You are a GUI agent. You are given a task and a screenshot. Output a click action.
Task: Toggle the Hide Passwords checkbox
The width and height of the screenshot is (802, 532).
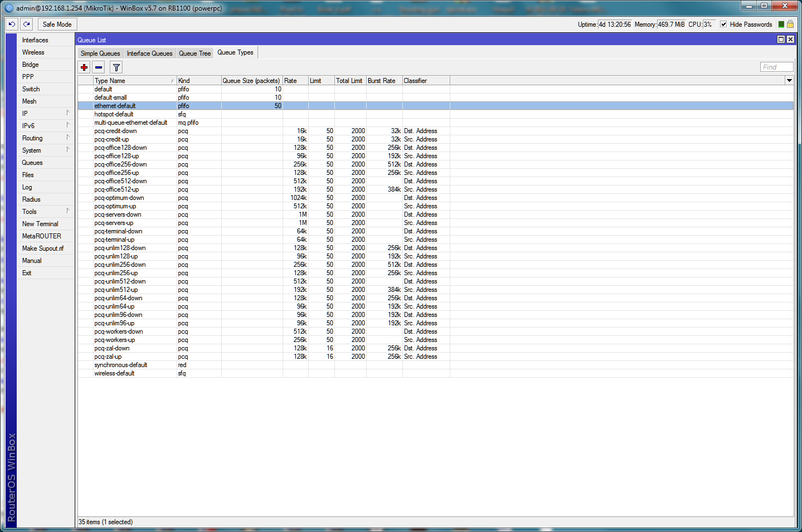[723, 25]
